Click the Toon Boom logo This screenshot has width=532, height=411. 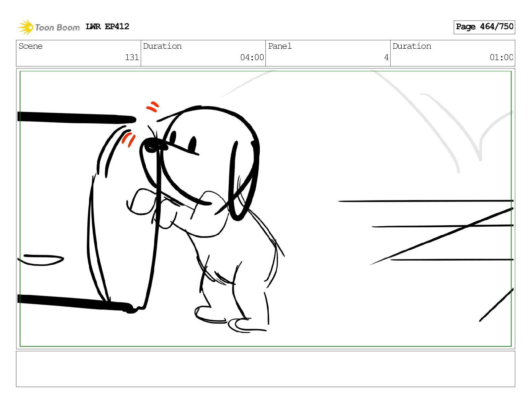tap(49, 27)
